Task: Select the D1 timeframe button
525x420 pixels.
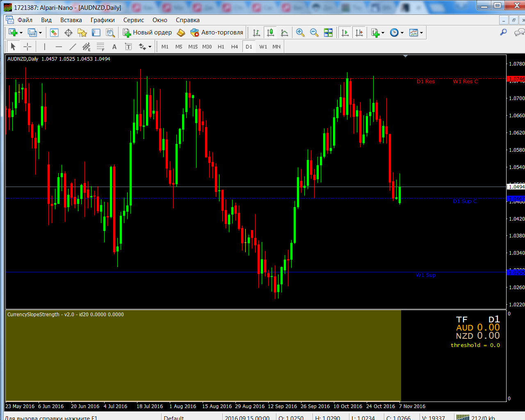Action: 249,47
